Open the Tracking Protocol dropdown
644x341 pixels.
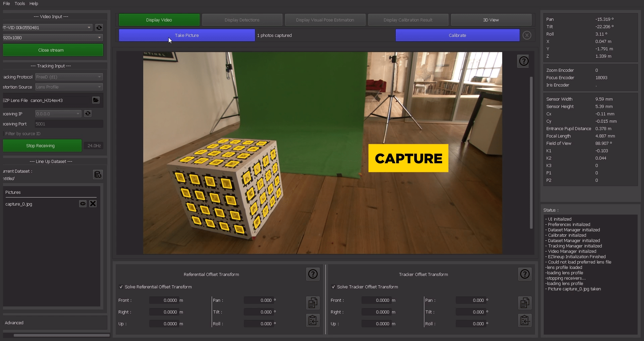coord(69,77)
